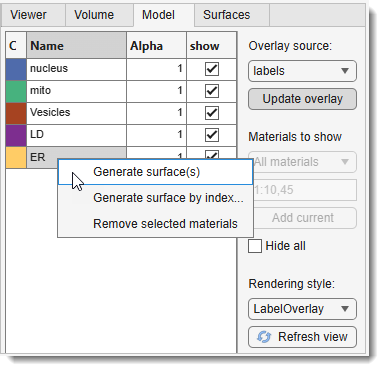
Task: Switch to the Viewer tab
Action: (33, 15)
